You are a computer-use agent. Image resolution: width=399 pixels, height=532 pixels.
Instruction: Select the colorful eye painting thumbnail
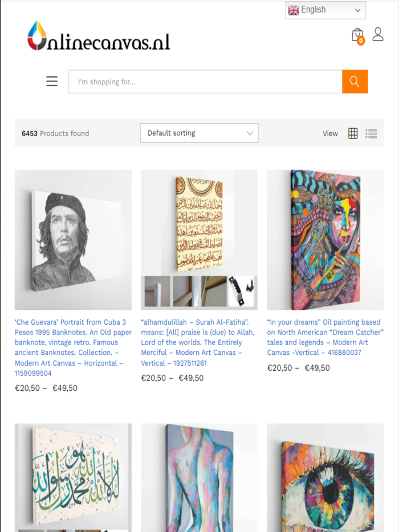(x=324, y=484)
